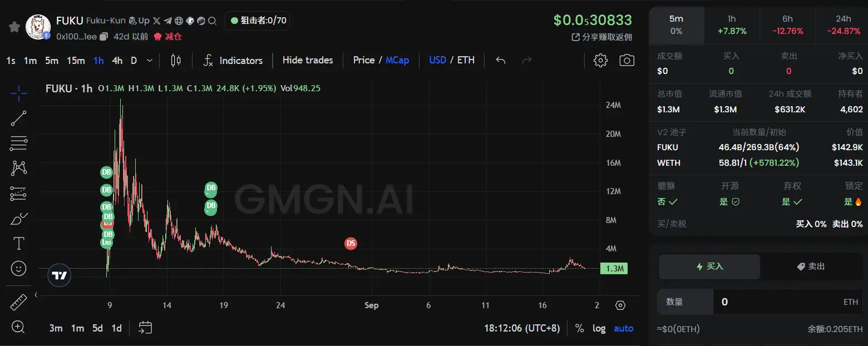868x346 pixels.
Task: Select the trend line drawing tool
Action: click(x=19, y=118)
